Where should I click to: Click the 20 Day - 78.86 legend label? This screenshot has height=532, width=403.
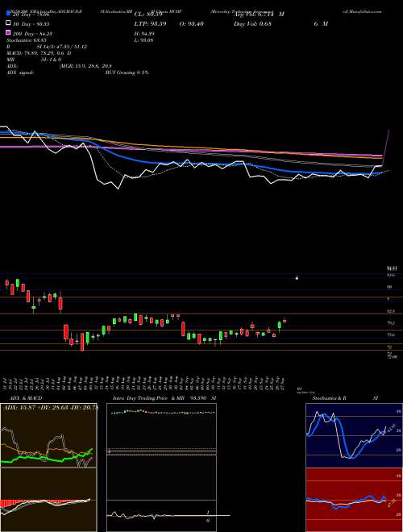pyautogui.click(x=31, y=15)
